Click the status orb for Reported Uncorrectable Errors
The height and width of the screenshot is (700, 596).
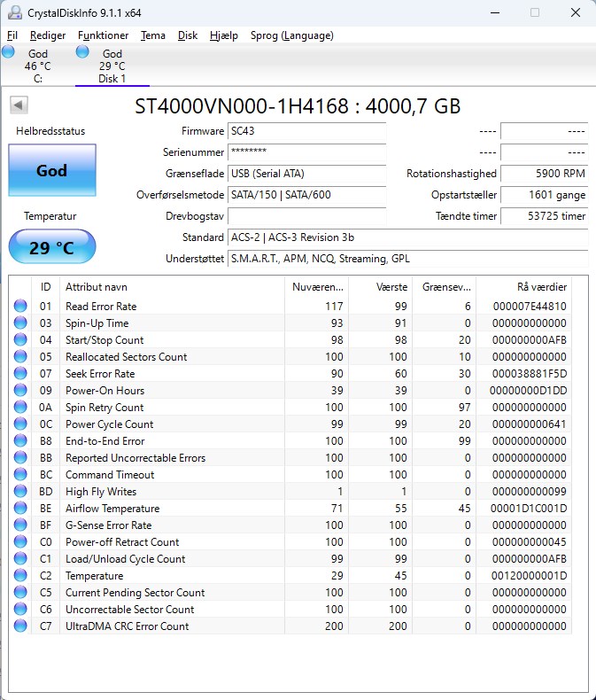pyautogui.click(x=20, y=457)
